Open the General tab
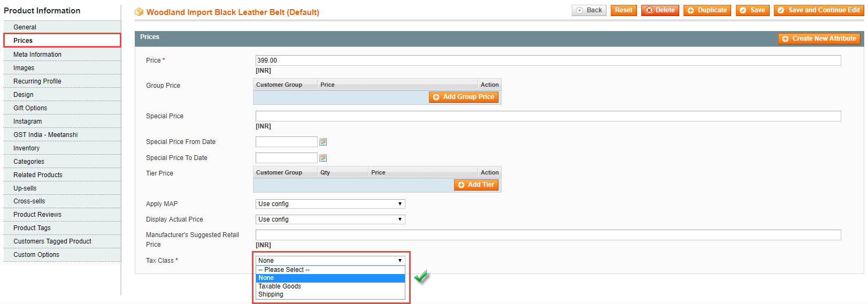 [x=62, y=27]
